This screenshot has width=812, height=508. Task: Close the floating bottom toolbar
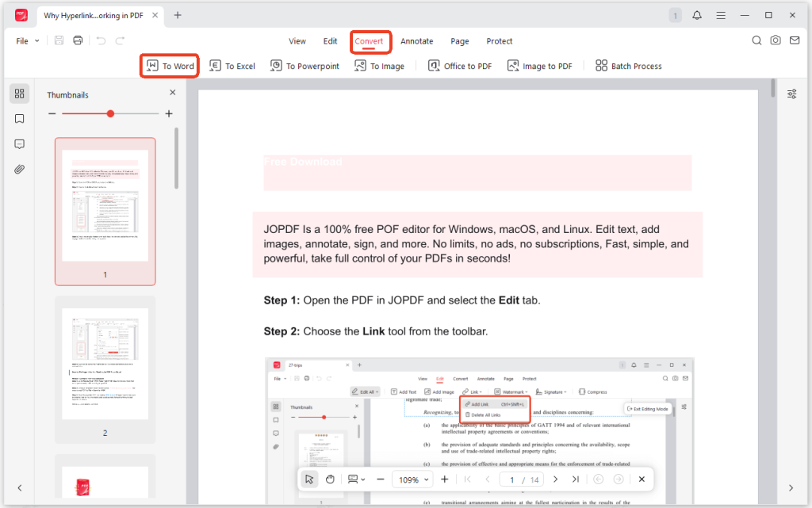tap(642, 479)
